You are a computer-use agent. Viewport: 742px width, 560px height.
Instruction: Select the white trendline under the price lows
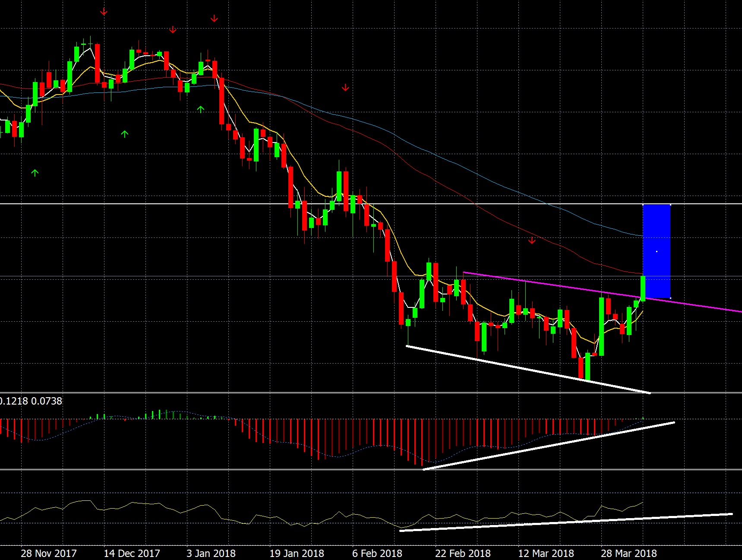click(528, 369)
